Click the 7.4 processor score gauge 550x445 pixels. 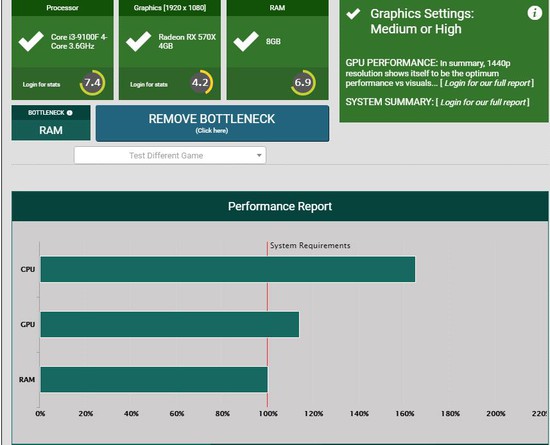tap(92, 83)
